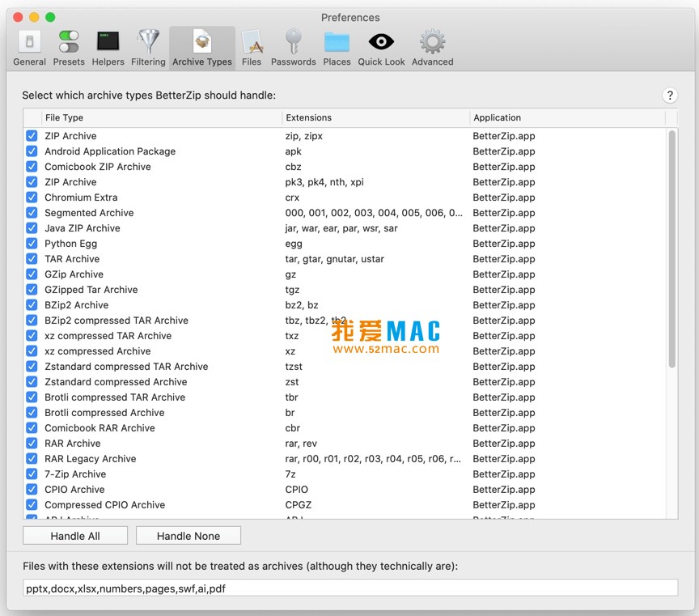The height and width of the screenshot is (616, 699).
Task: Select the xz compressed Archive name
Action: click(98, 351)
